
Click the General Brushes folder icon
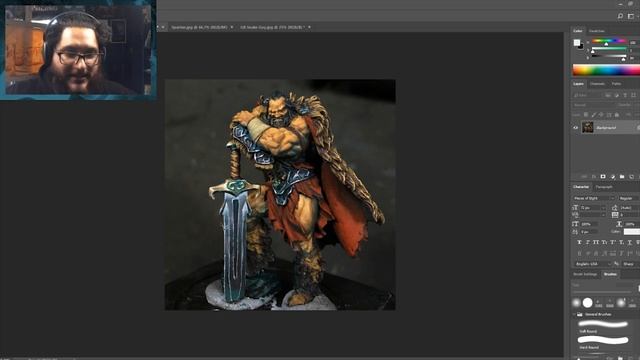pos(580,315)
